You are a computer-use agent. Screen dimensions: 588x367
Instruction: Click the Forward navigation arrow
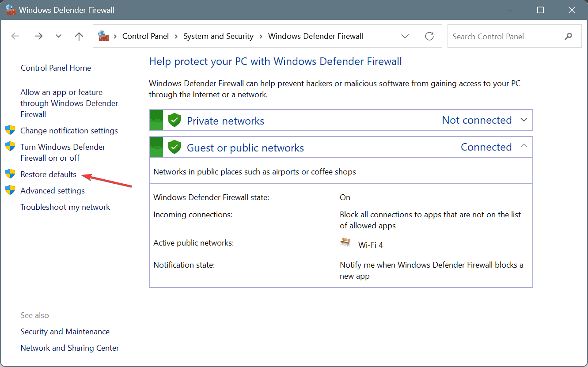38,36
